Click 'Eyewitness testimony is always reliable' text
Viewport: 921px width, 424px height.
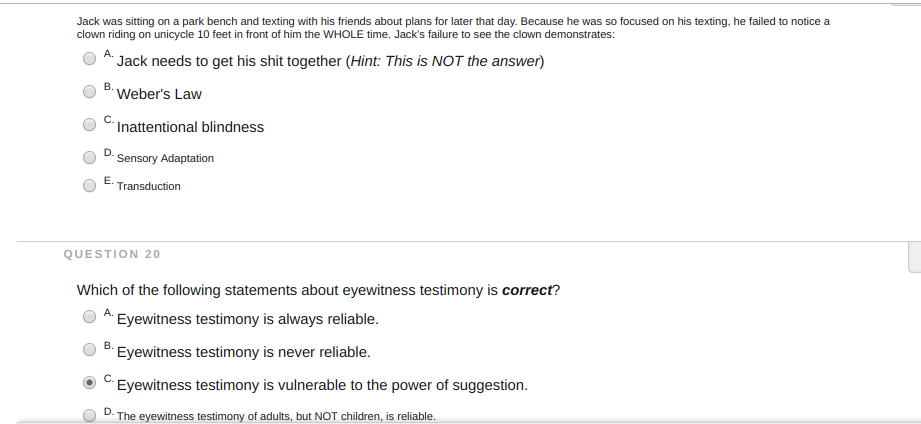pos(248,319)
